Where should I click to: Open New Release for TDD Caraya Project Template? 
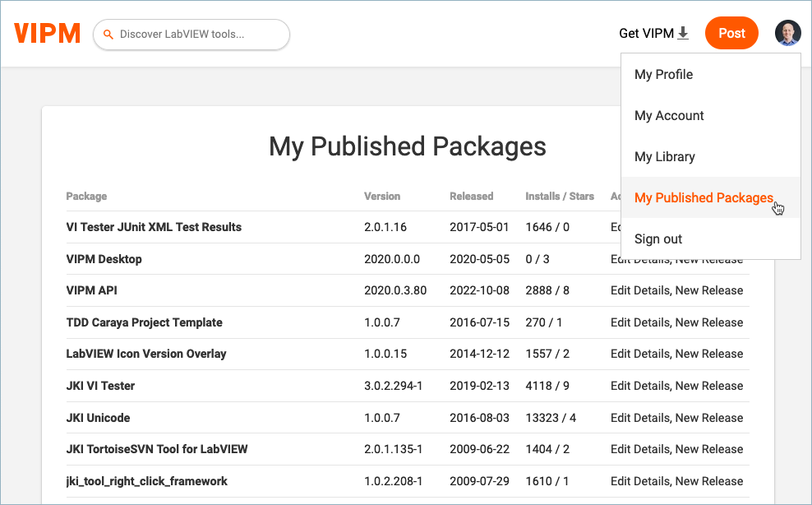click(x=712, y=322)
